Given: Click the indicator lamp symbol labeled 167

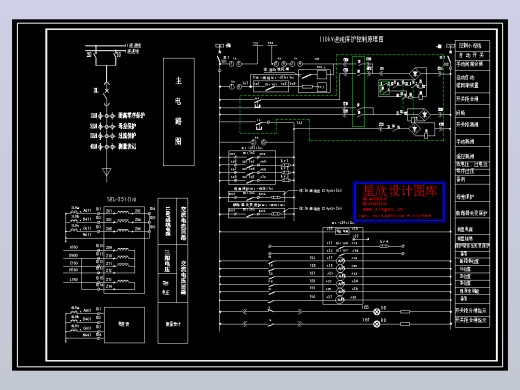Looking at the screenshot, I should click(376, 324).
